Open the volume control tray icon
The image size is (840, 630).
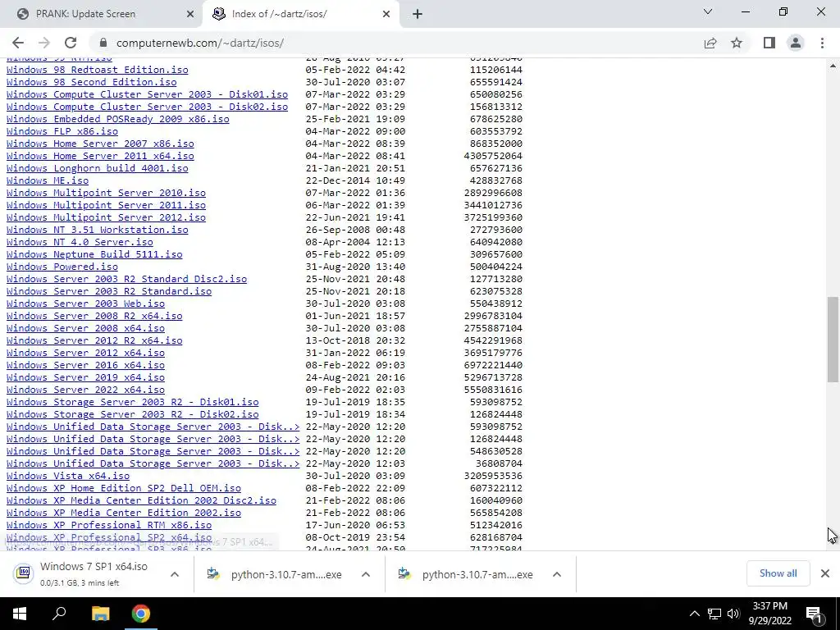pos(733,614)
